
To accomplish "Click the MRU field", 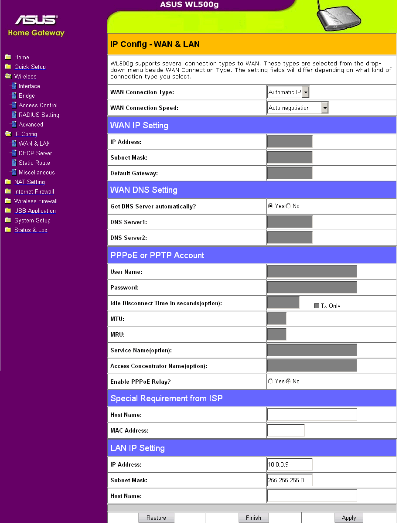I will (x=277, y=334).
